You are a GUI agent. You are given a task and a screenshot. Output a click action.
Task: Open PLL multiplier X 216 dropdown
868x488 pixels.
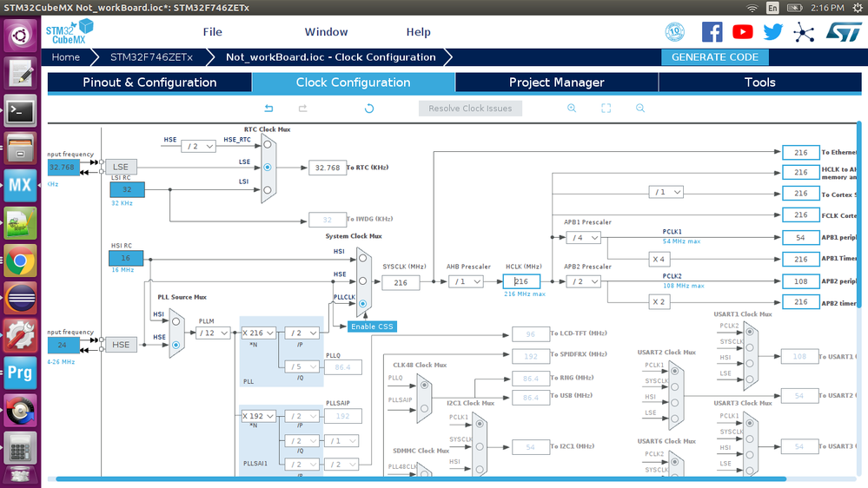(x=259, y=333)
